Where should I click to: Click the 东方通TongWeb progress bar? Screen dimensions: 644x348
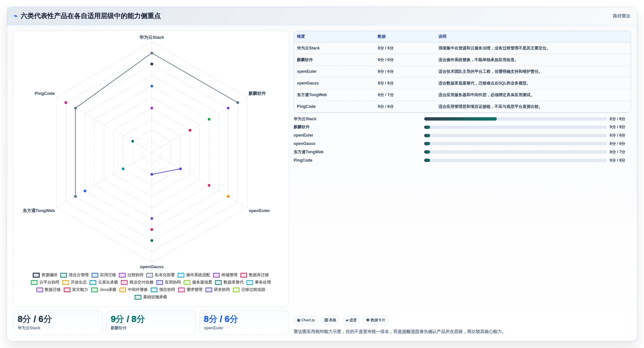coord(515,152)
